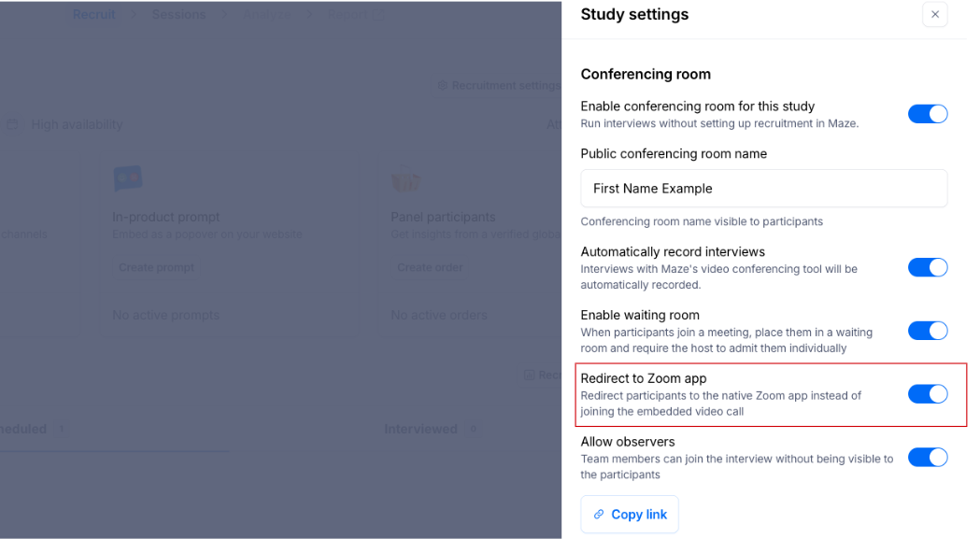Image resolution: width=980 pixels, height=539 pixels.
Task: Click the Create order button
Action: 430,268
